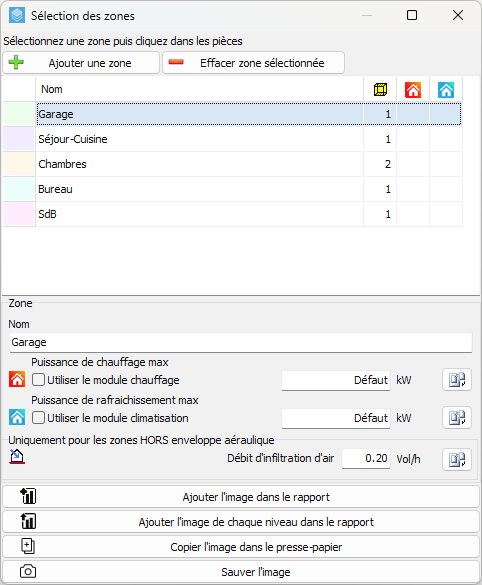Click the air infiltration envelope icon

click(17, 457)
